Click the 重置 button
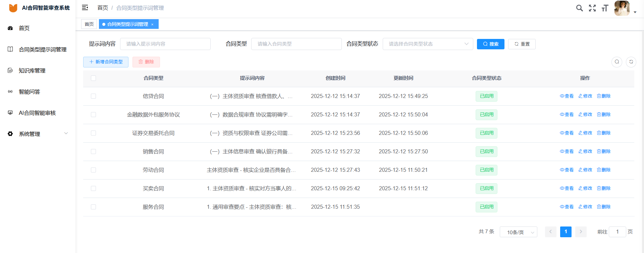The height and width of the screenshot is (253, 644). [x=522, y=44]
